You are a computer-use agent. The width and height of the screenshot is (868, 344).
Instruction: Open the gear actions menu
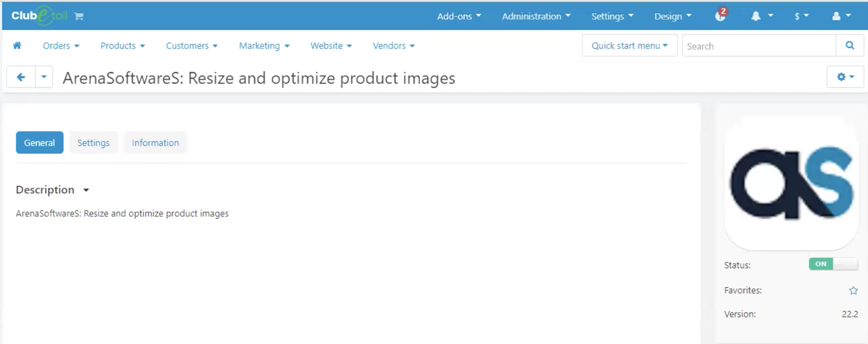pos(845,77)
